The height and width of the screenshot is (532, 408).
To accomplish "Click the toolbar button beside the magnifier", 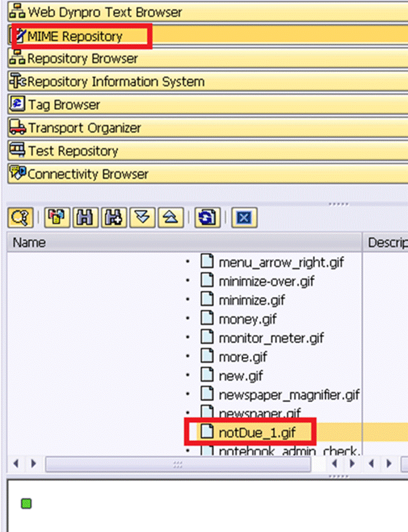I will pos(57,217).
